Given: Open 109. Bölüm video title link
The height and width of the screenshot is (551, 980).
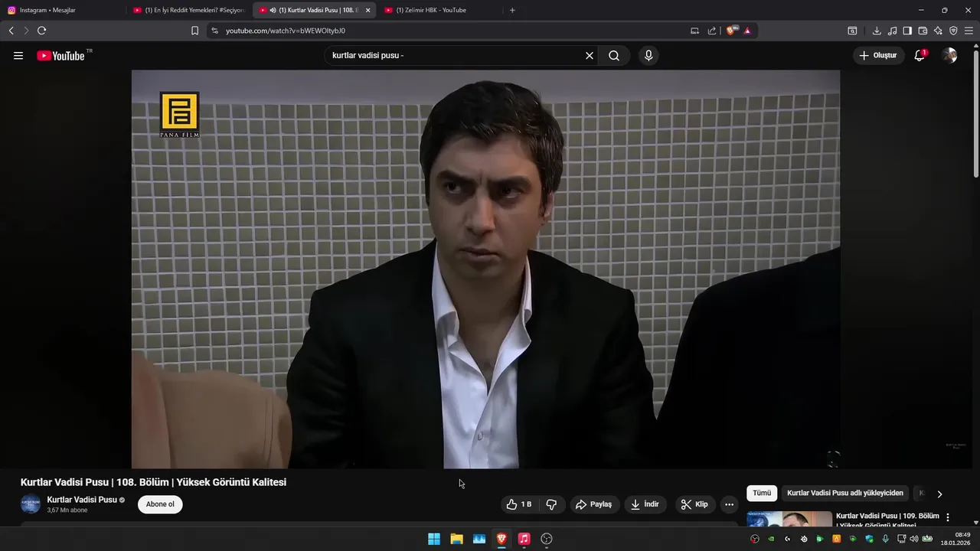Looking at the screenshot, I should (x=887, y=520).
